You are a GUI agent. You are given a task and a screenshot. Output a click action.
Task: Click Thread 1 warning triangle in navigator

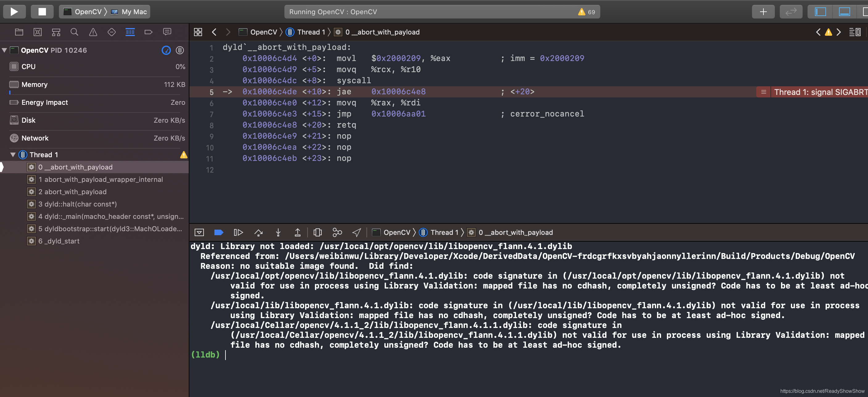[184, 154]
